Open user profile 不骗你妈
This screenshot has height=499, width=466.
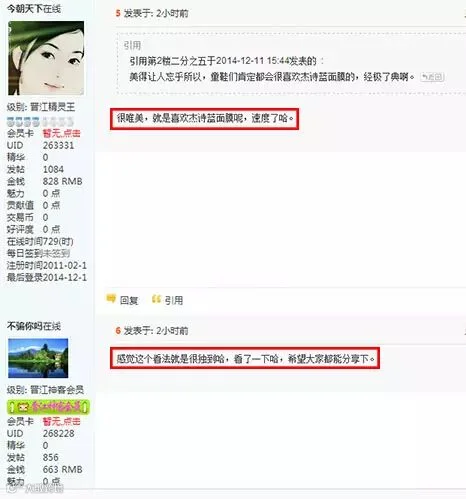25,326
